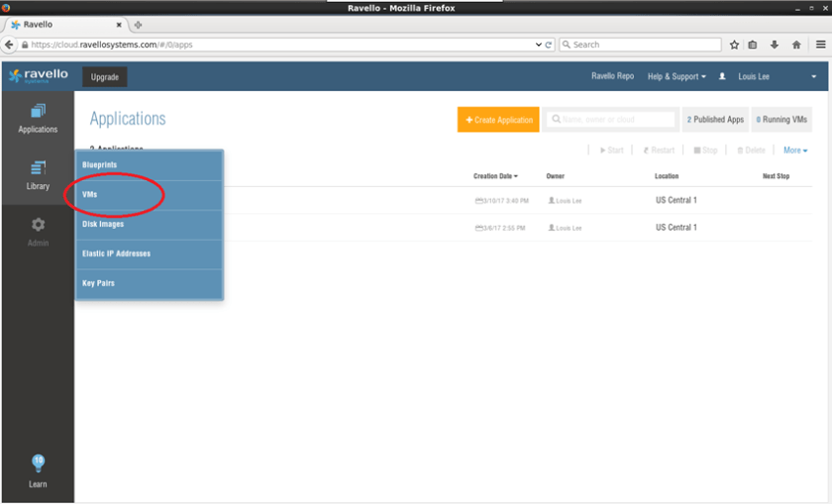Click the Ravello logo
The height and width of the screenshot is (504, 832).
39,76
